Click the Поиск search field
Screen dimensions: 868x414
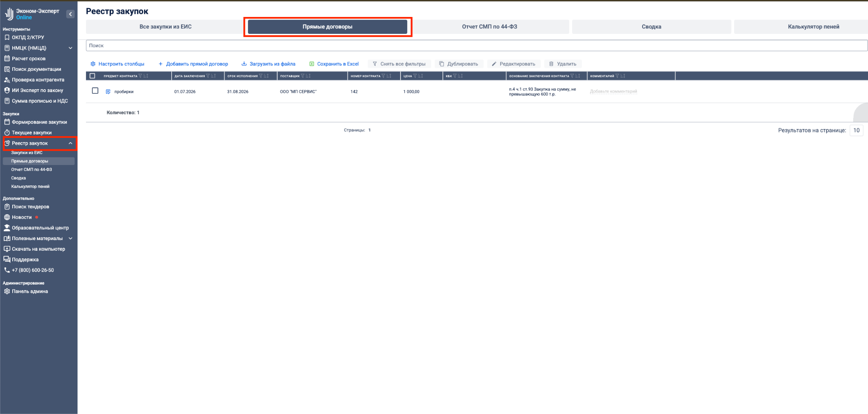pos(477,45)
